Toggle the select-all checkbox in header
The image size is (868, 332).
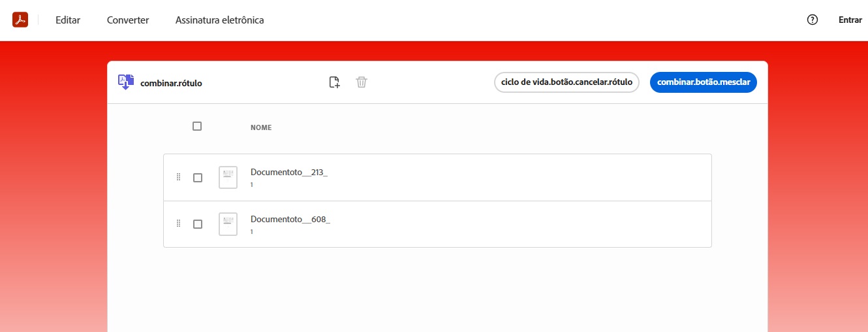[x=197, y=126]
